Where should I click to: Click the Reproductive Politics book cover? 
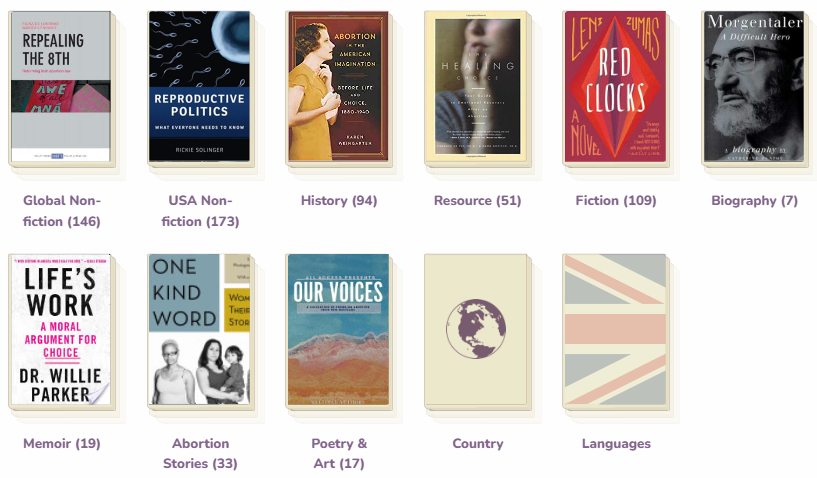point(199,87)
